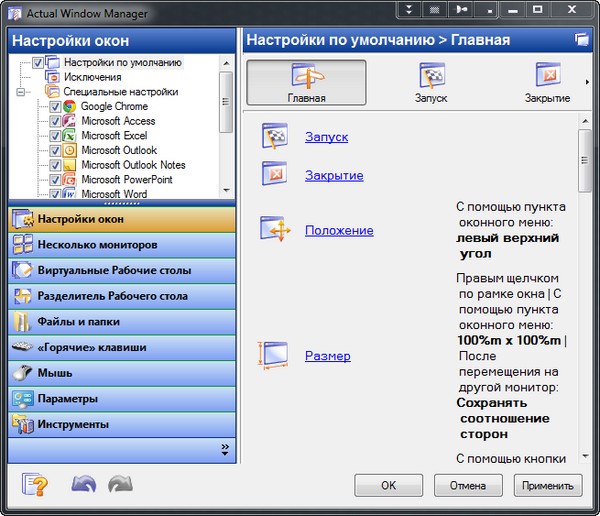Toggle the Microsoft Excel checkbox

(55, 136)
